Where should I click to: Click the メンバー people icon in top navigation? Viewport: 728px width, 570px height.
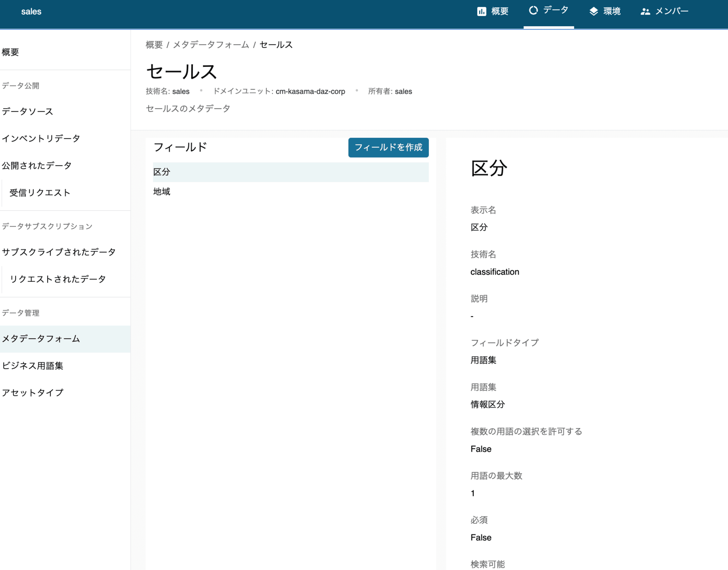point(645,12)
